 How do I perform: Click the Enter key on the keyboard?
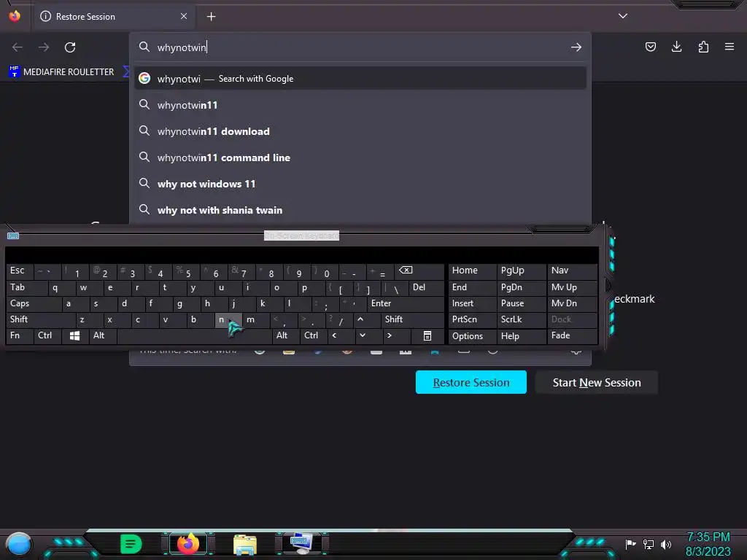tap(406, 303)
